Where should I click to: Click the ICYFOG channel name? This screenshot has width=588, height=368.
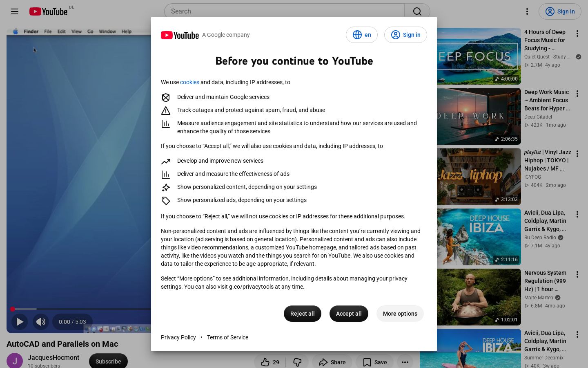pyautogui.click(x=532, y=177)
